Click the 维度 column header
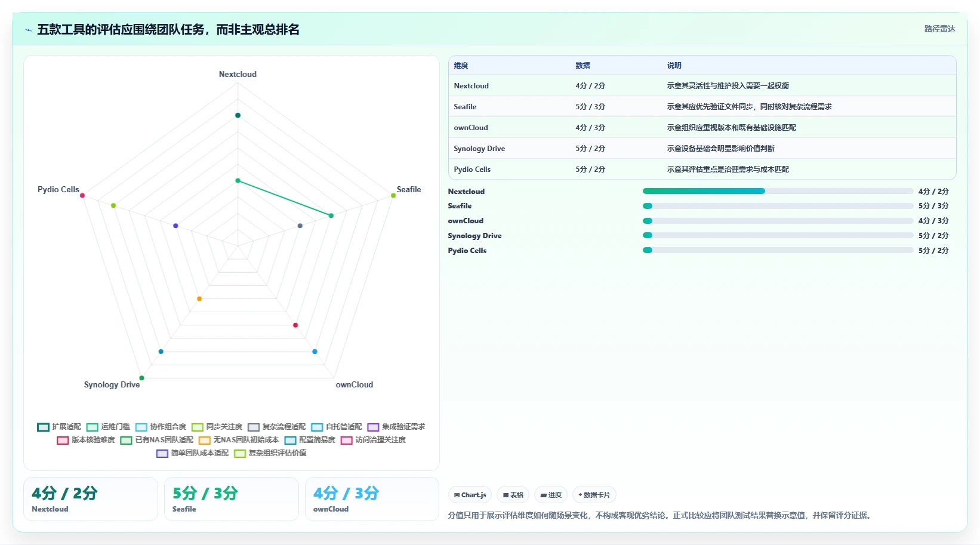This screenshot has width=980, height=545. click(x=461, y=66)
